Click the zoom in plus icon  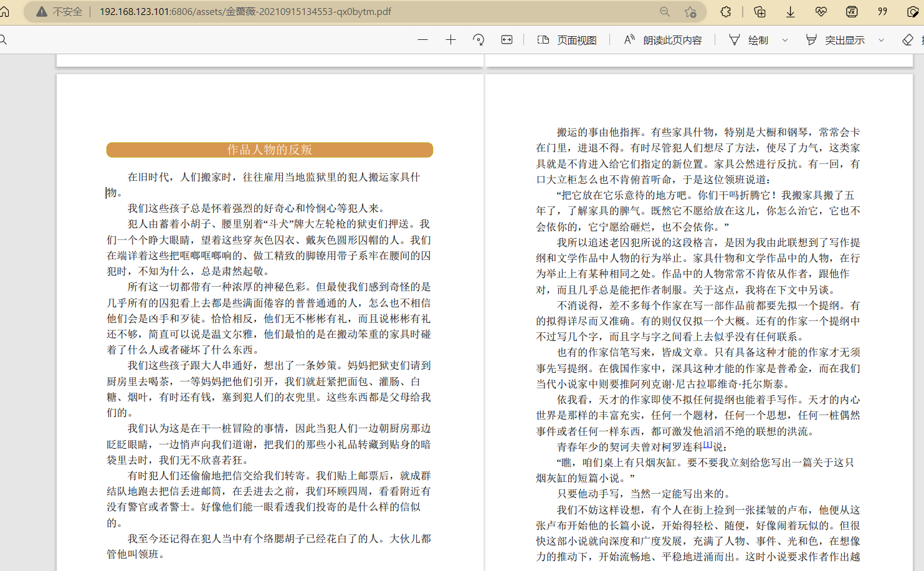(450, 40)
